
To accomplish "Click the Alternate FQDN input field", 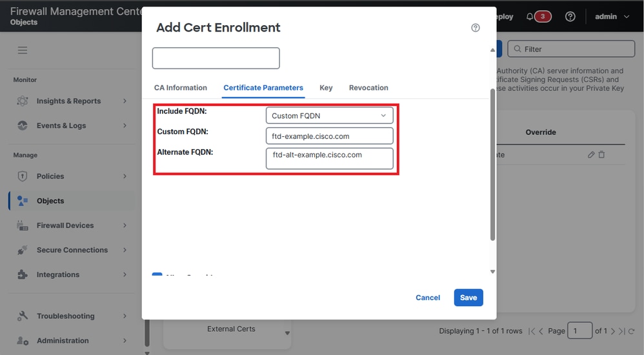I will point(329,158).
